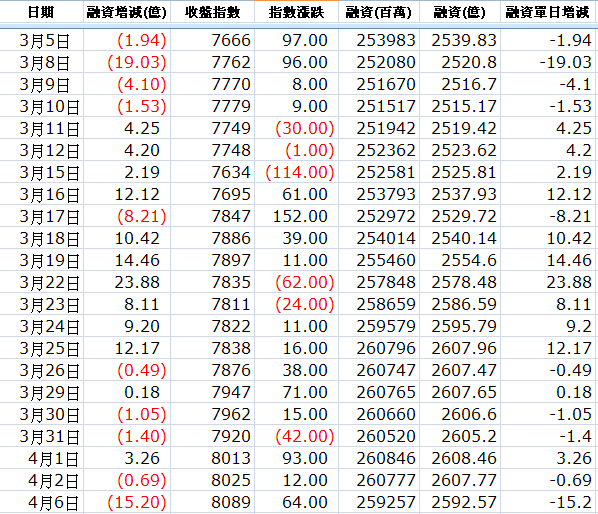Click the closing index 8013
The image size is (598, 514).
[x=212, y=458]
